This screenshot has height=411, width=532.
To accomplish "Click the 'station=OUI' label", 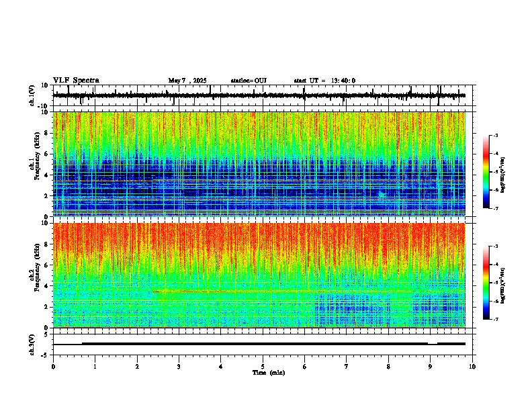I will click(x=249, y=81).
